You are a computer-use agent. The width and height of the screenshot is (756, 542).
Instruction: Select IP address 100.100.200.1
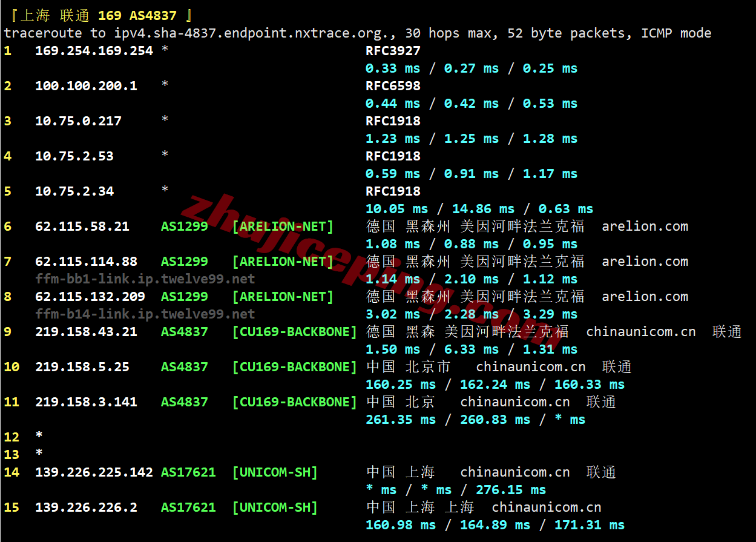(86, 86)
